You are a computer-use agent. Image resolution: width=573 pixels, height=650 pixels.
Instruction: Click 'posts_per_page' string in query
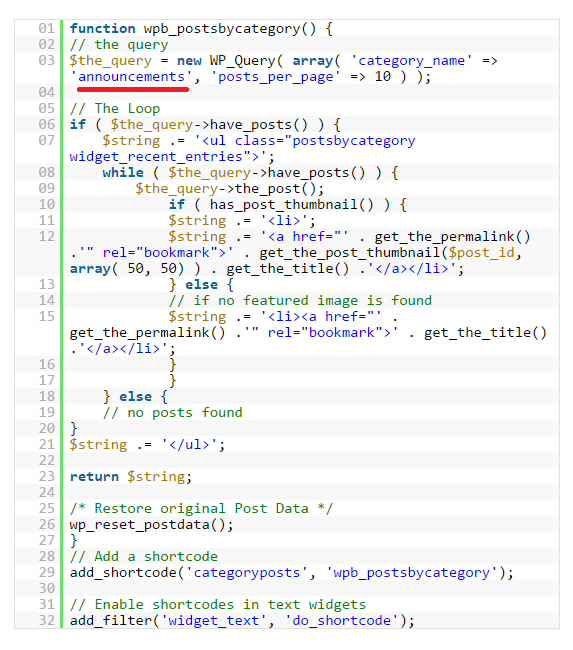point(276,77)
